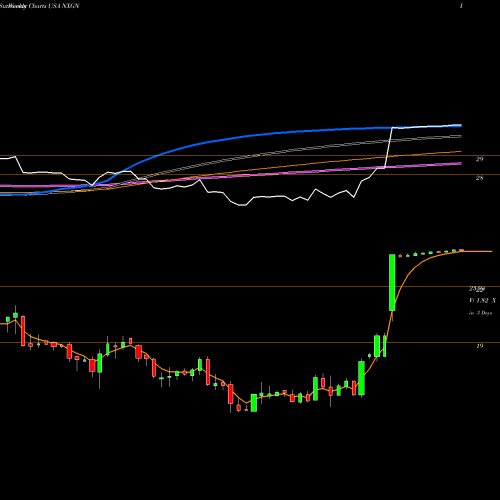Click the chart title ending in USA NXGN
Screen dimensions: 500x500
coord(40,6)
